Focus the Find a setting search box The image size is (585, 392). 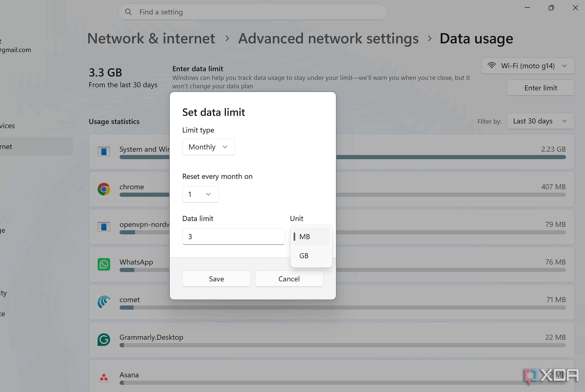(253, 12)
